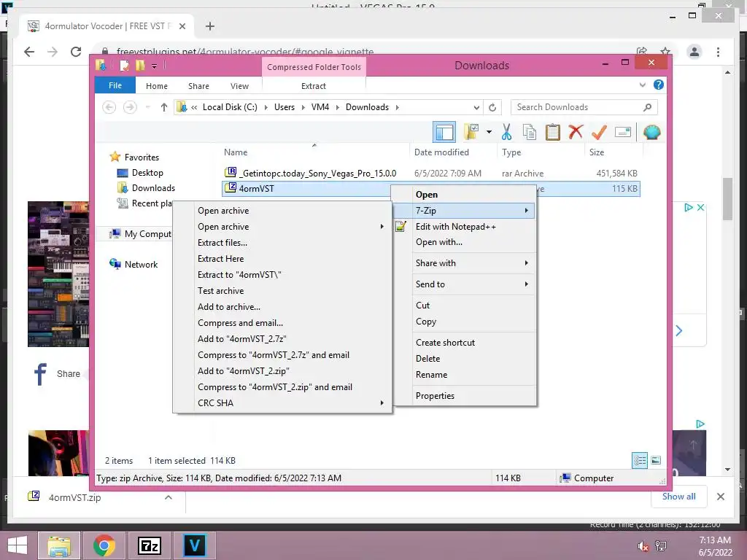Open a new Chrome tab with plus
Screen dimensions: 747x560
pos(209,26)
